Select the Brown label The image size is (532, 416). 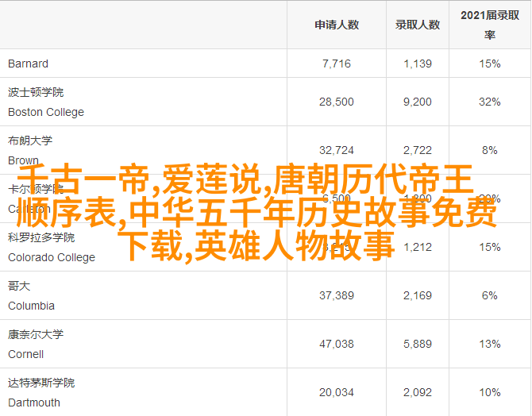click(23, 160)
